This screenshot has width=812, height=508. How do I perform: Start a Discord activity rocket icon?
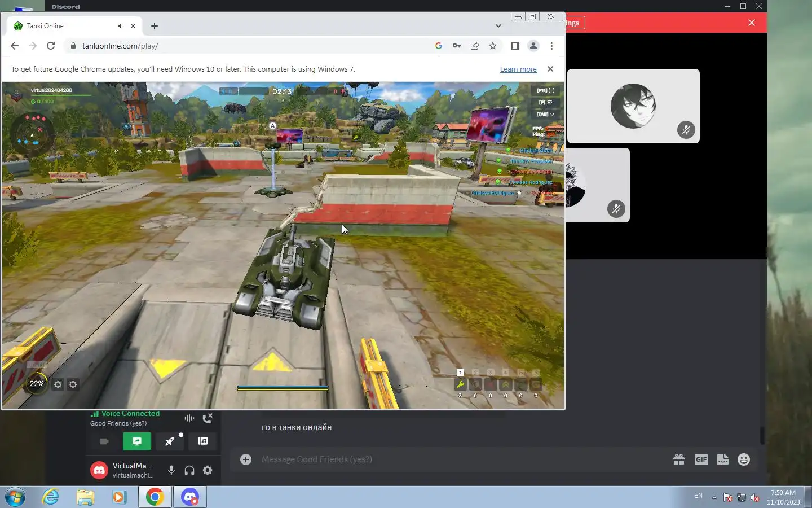click(x=170, y=441)
